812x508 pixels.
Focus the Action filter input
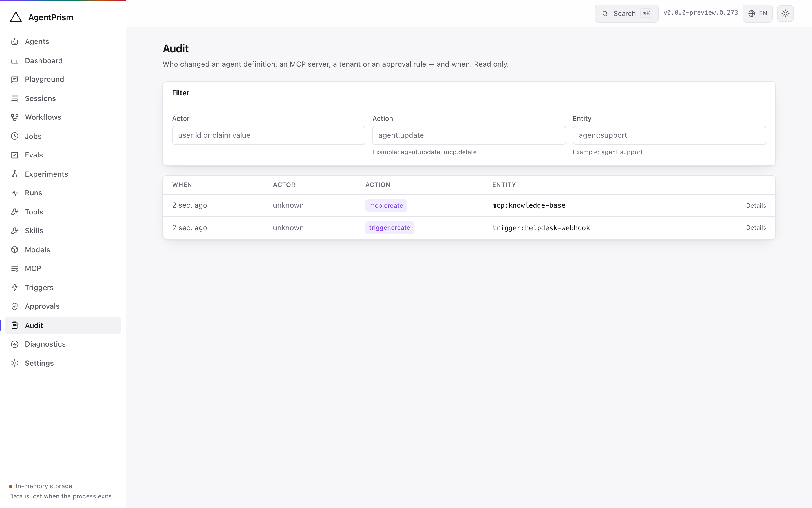point(469,135)
